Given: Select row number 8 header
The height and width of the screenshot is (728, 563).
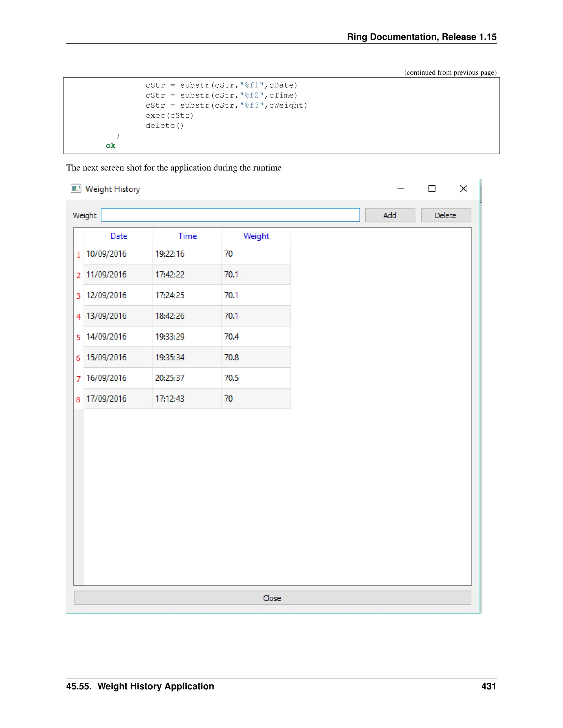Looking at the screenshot, I should 79,399.
